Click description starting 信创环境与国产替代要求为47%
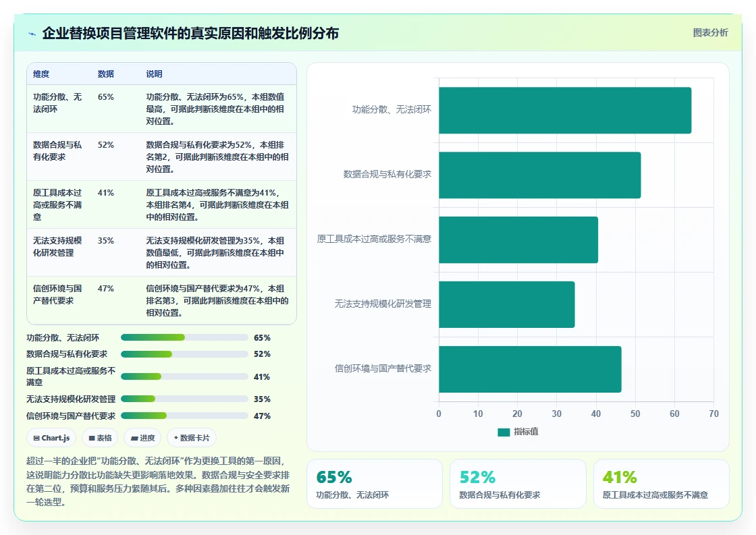The image size is (756, 535). coord(217,300)
